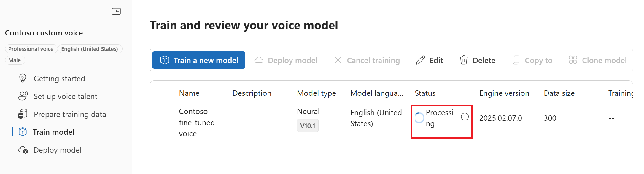
Task: Click the Edit pencil icon
Action: point(420,60)
